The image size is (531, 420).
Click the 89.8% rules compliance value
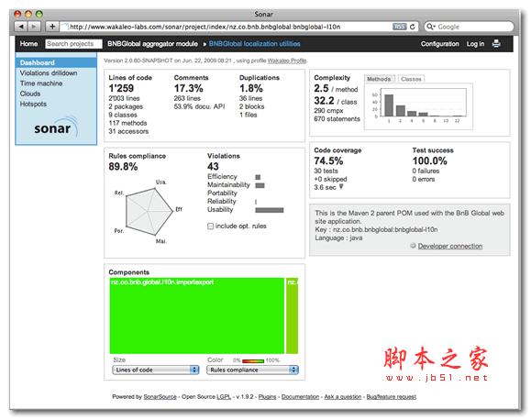pyautogui.click(x=123, y=166)
